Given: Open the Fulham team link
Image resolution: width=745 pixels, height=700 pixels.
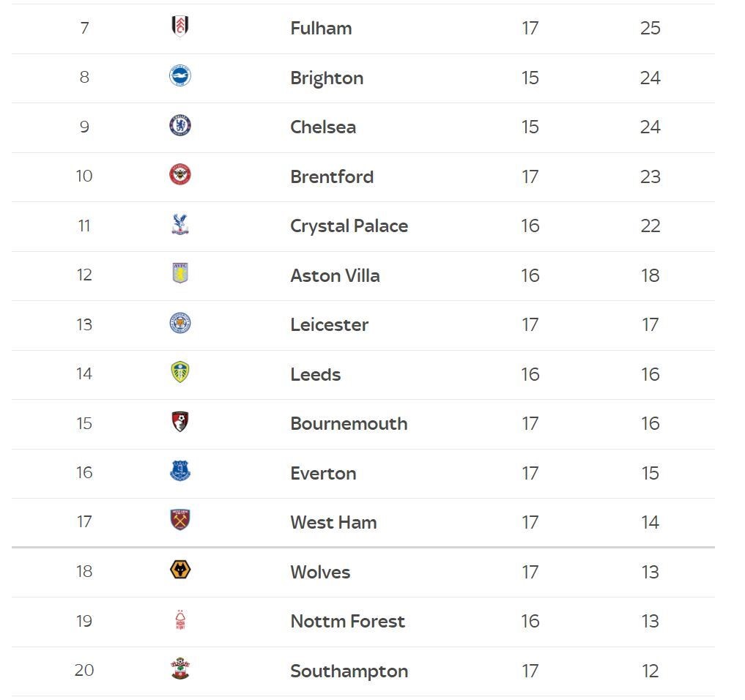Looking at the screenshot, I should pos(321,29).
